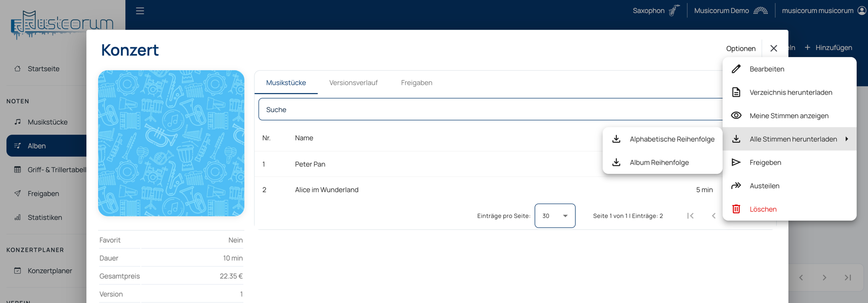Click the red trash icon for Löschen
The image size is (868, 303).
click(736, 209)
